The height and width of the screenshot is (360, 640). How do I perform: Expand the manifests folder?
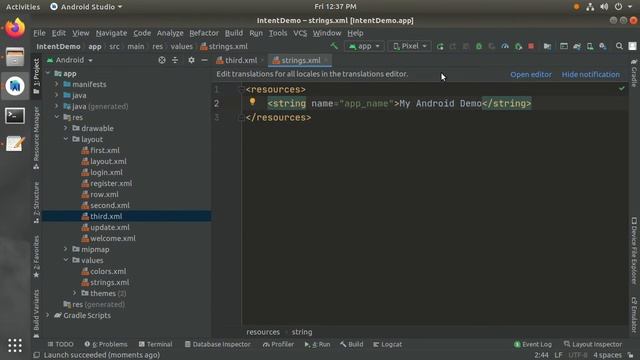pyautogui.click(x=57, y=84)
